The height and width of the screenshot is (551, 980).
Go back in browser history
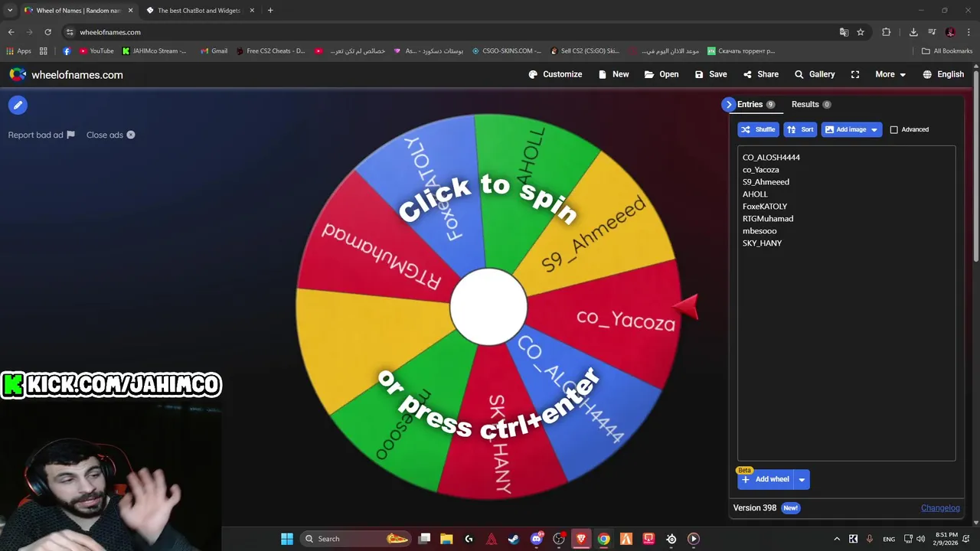tap(11, 32)
